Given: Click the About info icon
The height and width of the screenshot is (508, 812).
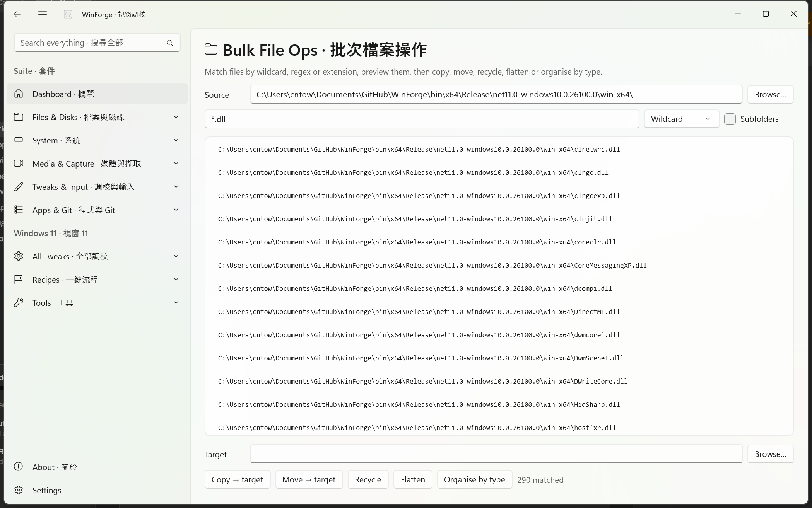Looking at the screenshot, I should (19, 467).
